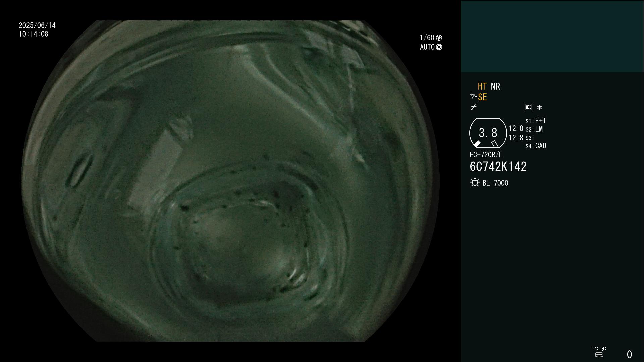Click the HT indicator in orange

pos(482,86)
